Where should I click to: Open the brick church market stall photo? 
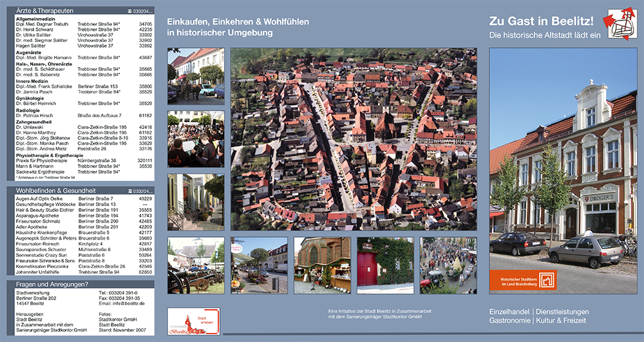coord(323,265)
